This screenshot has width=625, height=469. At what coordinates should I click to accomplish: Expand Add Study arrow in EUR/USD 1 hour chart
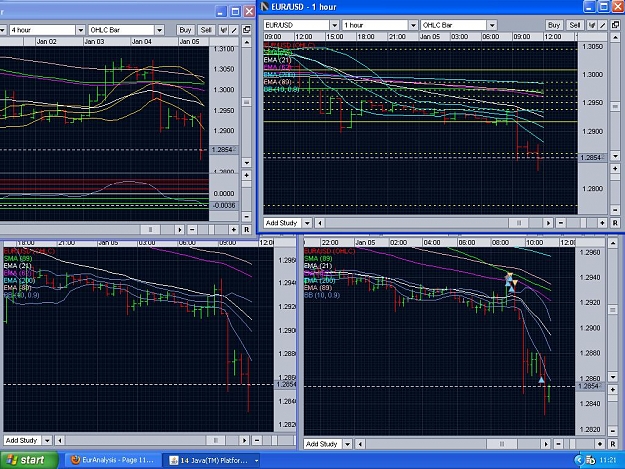307,223
